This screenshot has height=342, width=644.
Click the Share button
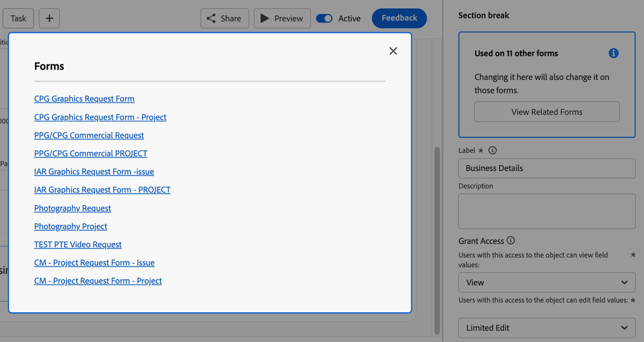[x=225, y=18]
